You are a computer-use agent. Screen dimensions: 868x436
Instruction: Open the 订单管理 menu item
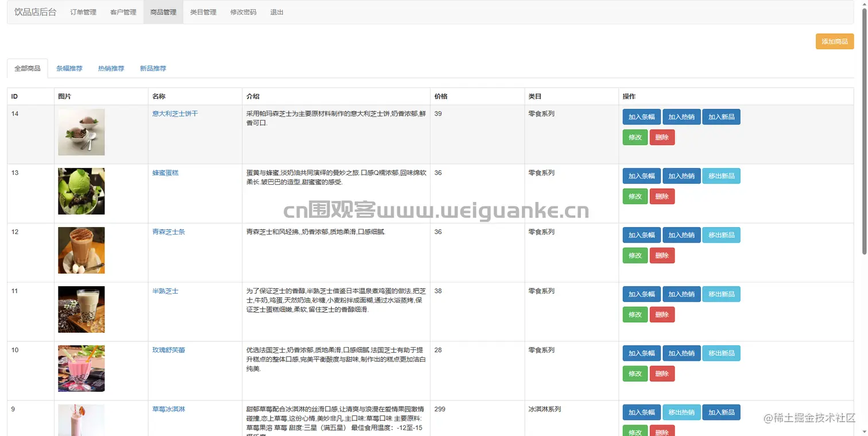pyautogui.click(x=83, y=12)
